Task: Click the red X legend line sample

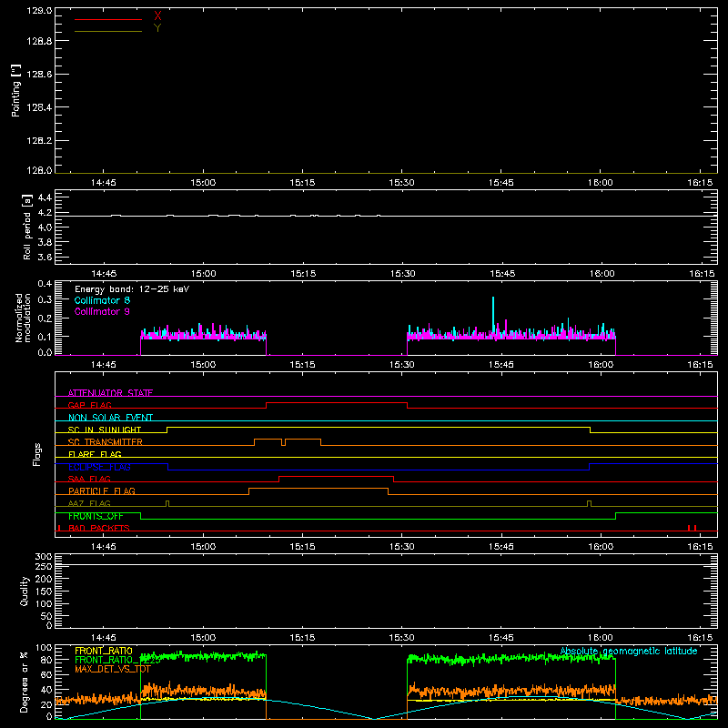Action: pyautogui.click(x=108, y=19)
